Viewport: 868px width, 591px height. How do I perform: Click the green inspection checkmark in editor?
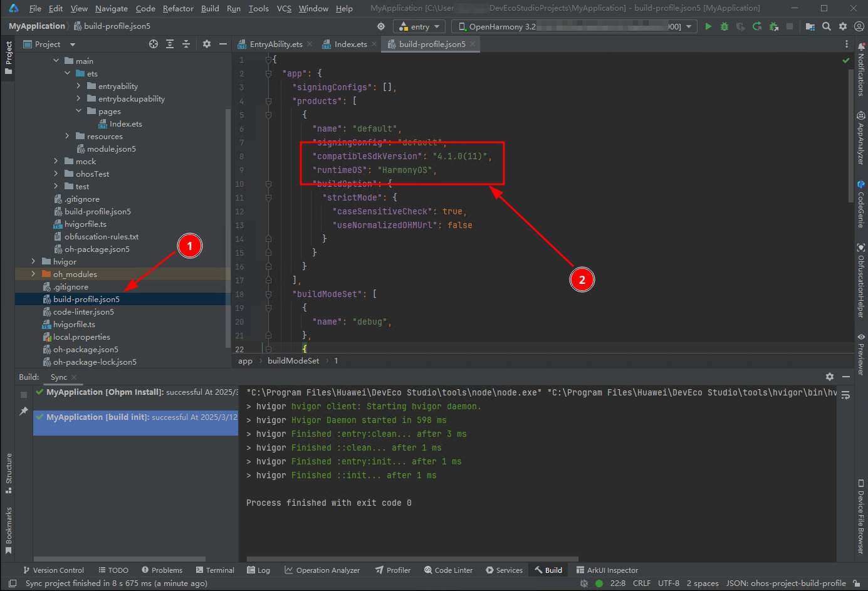point(846,60)
